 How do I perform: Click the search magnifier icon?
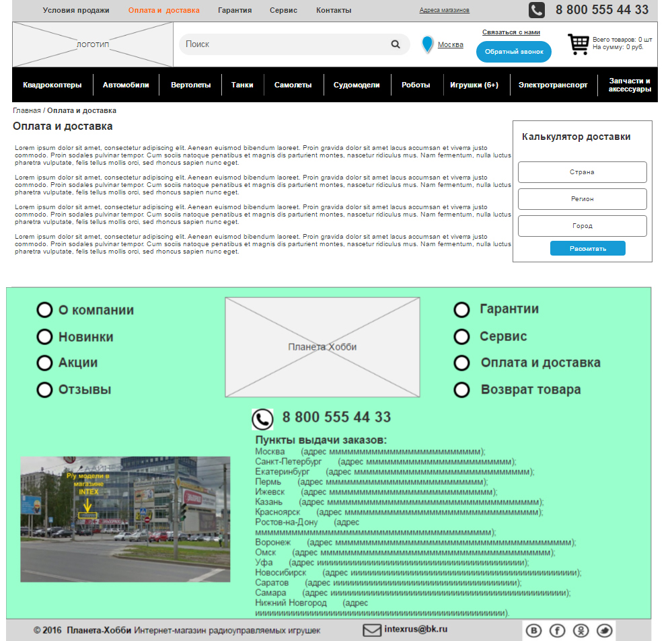click(396, 44)
